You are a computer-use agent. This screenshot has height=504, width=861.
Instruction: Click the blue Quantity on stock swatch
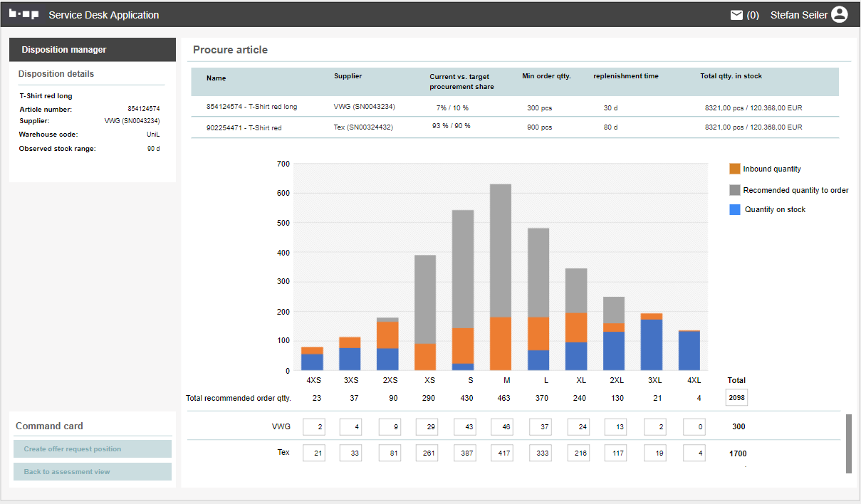coord(735,209)
